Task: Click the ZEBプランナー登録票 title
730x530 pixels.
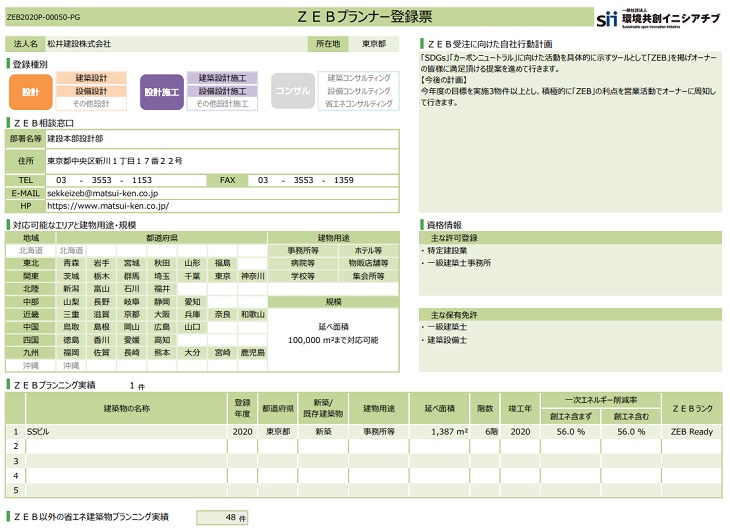Action: (x=365, y=17)
